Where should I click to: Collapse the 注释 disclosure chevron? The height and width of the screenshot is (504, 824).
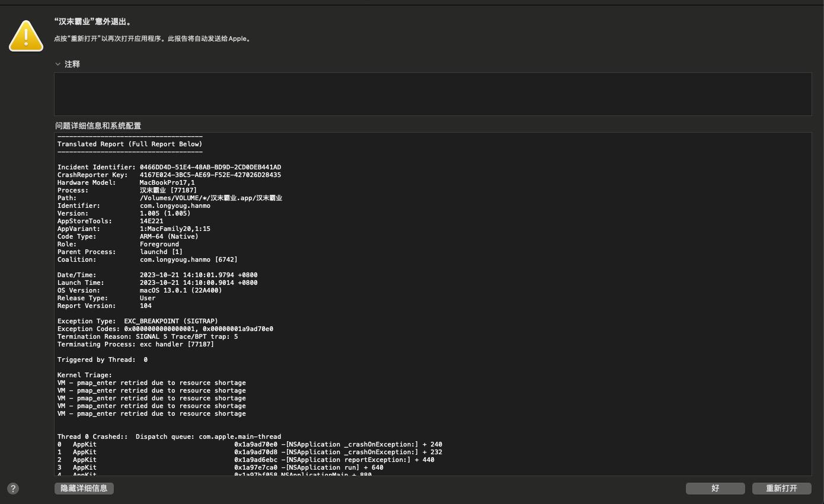[x=58, y=64]
